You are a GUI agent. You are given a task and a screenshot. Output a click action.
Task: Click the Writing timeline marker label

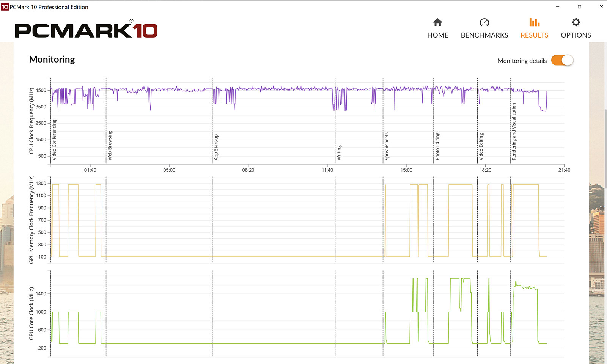coord(339,152)
